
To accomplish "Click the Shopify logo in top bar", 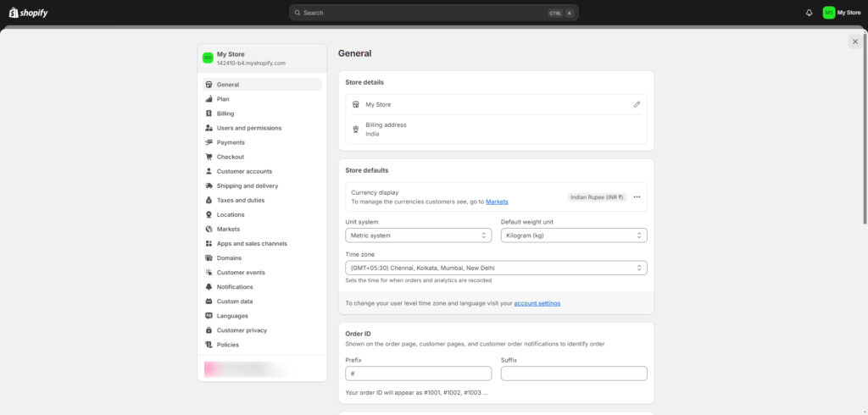I will coord(28,13).
